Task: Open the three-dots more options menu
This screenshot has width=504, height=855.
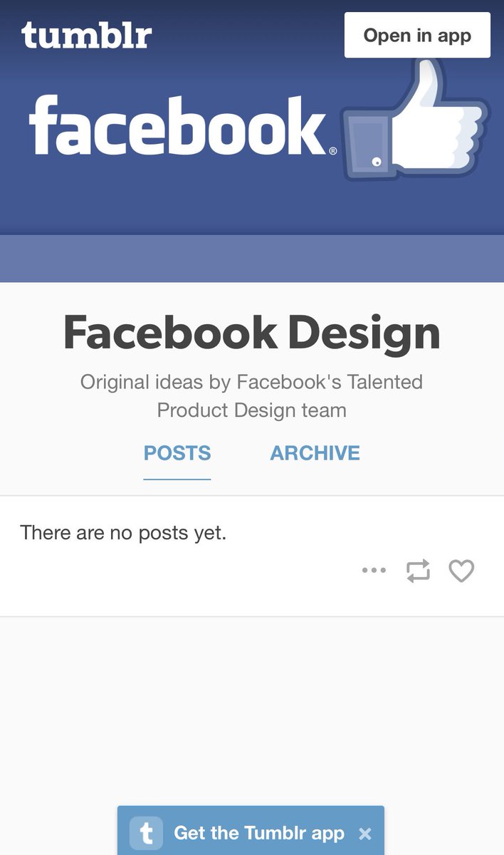Action: [374, 570]
